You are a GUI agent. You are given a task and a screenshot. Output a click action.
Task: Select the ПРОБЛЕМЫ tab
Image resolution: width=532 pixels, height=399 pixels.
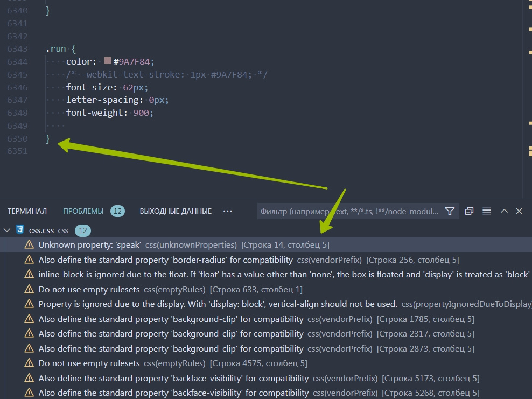pos(83,211)
